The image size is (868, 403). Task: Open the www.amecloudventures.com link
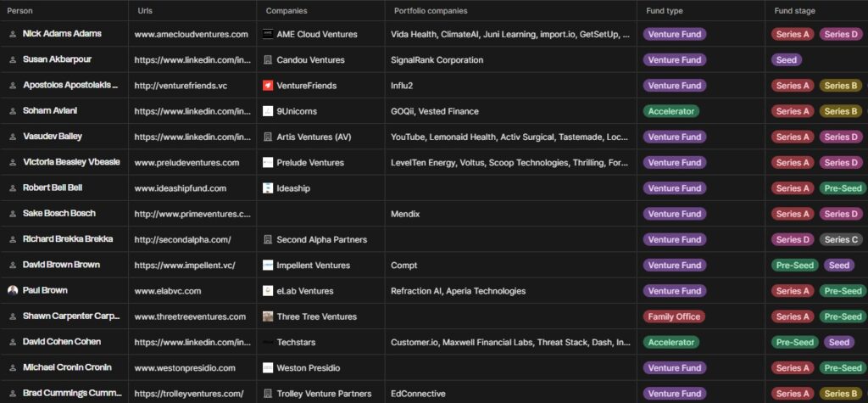(x=191, y=35)
